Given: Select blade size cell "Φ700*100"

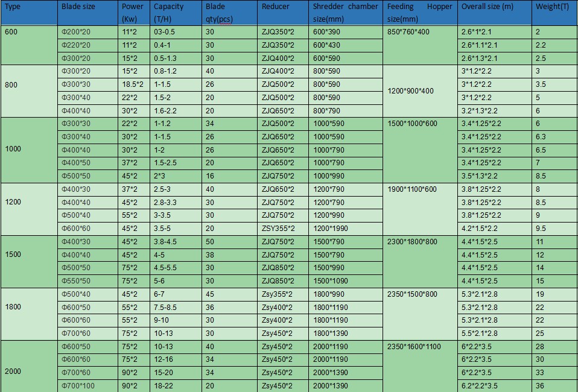Looking at the screenshot, I should pos(87,386).
